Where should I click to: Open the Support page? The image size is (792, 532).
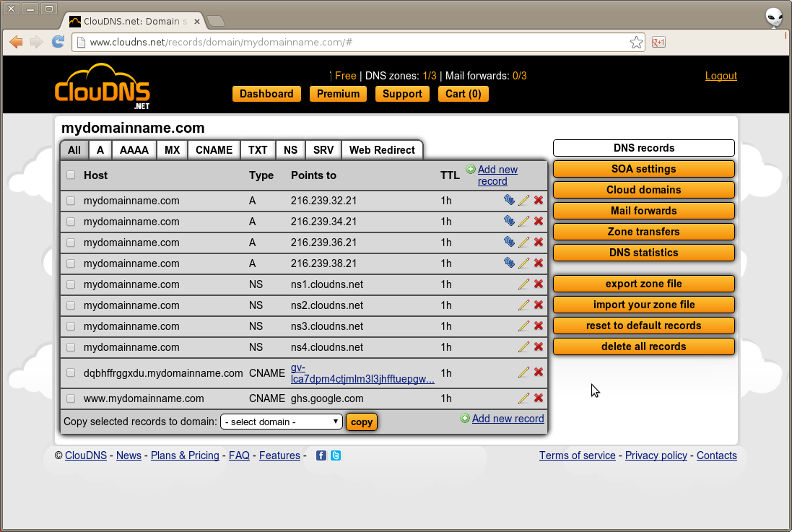click(x=402, y=94)
